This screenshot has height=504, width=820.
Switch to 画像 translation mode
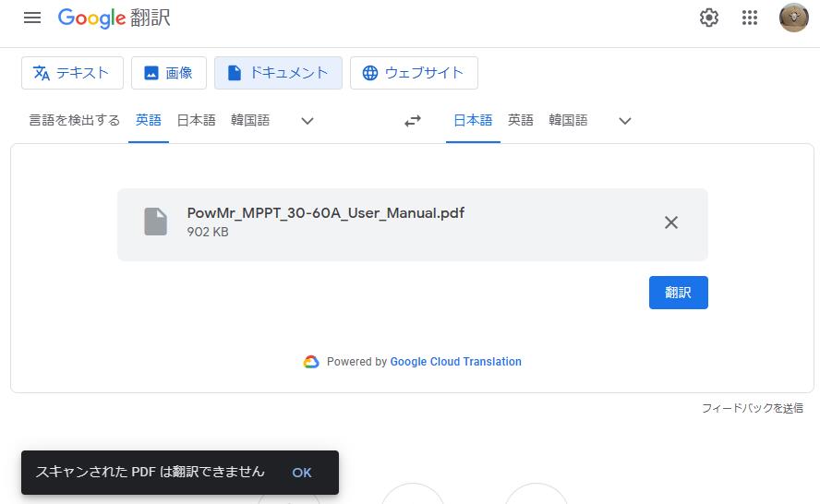click(x=168, y=73)
